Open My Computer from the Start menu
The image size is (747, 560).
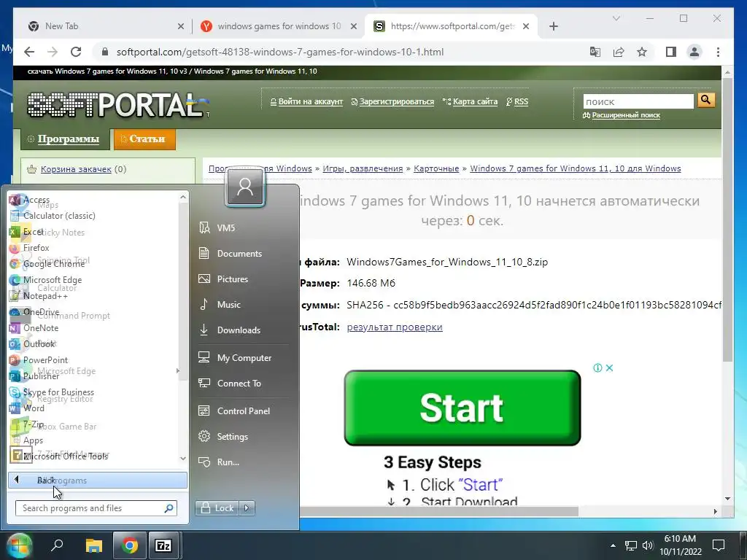[244, 357]
